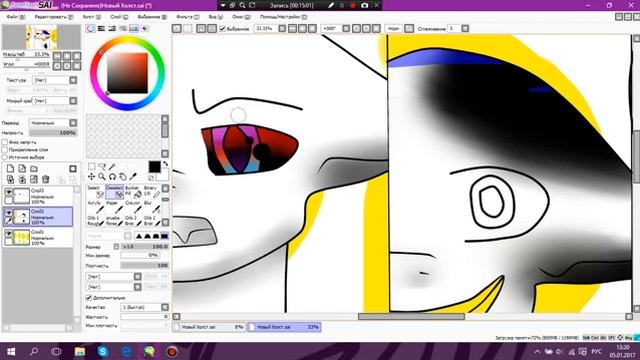The width and height of the screenshot is (640, 360).
Task: Select the rectangular Selection tool
Action: pyautogui.click(x=91, y=166)
